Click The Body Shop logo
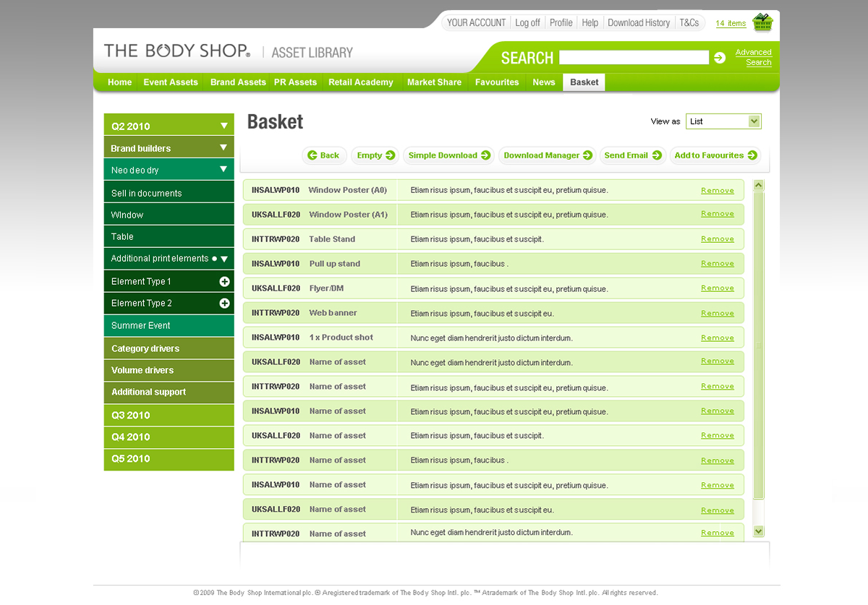This screenshot has height=605, width=868. click(177, 51)
